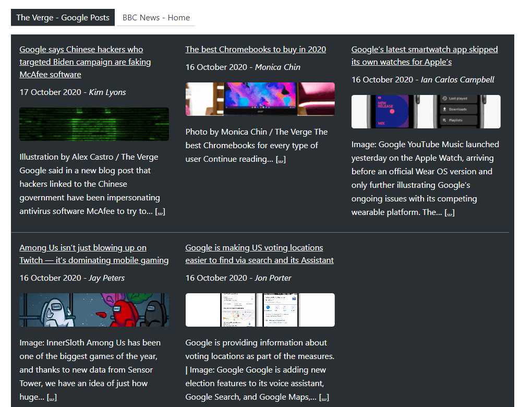Open Google's latest smartwatch app article link

(425, 55)
